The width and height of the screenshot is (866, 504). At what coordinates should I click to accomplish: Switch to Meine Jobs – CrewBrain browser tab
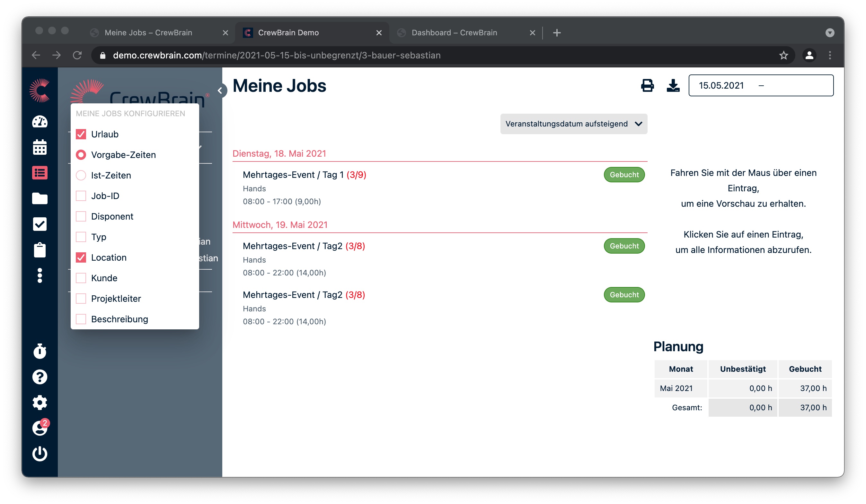click(148, 33)
